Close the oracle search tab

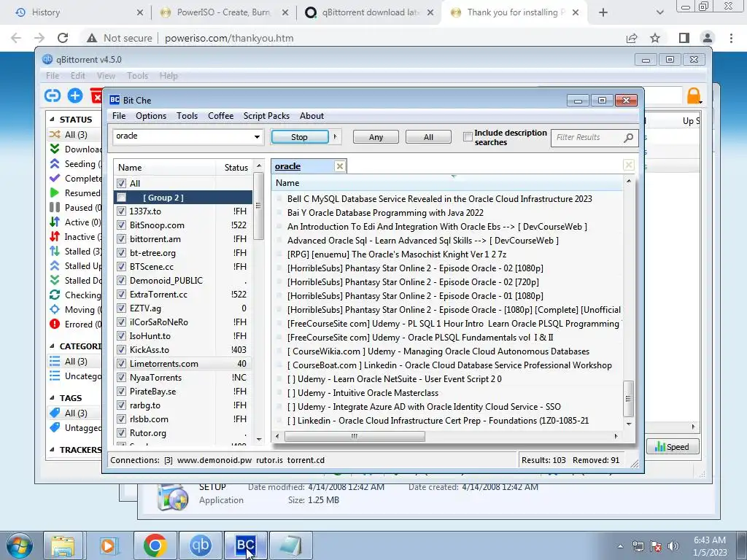point(340,166)
